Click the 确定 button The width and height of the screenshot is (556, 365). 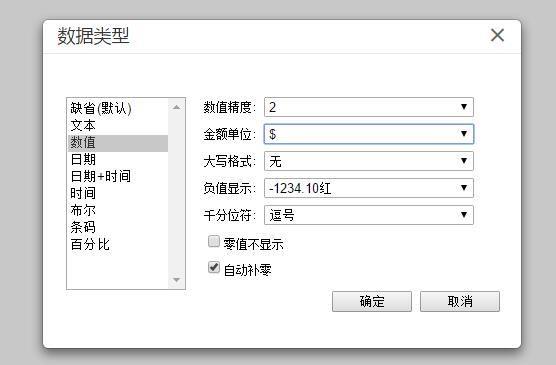tap(372, 302)
